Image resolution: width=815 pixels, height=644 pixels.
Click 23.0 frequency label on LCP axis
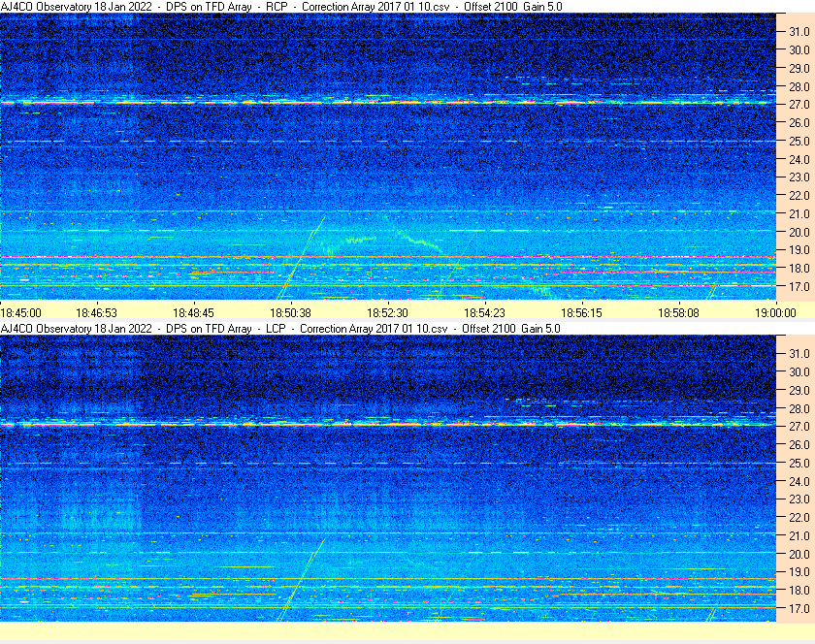click(799, 499)
